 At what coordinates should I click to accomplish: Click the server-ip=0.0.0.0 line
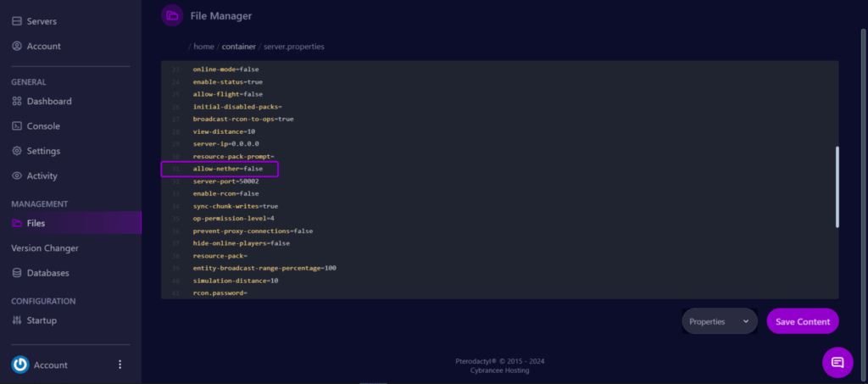[x=225, y=144]
